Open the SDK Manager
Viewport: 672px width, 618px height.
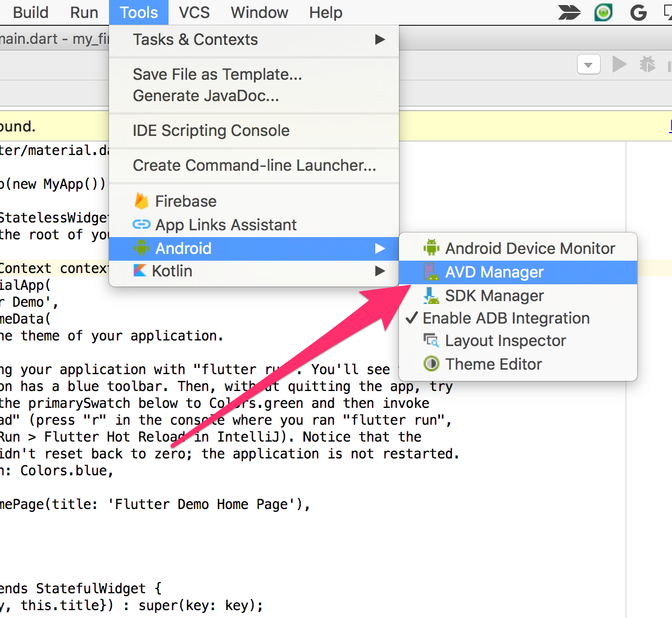tap(494, 296)
